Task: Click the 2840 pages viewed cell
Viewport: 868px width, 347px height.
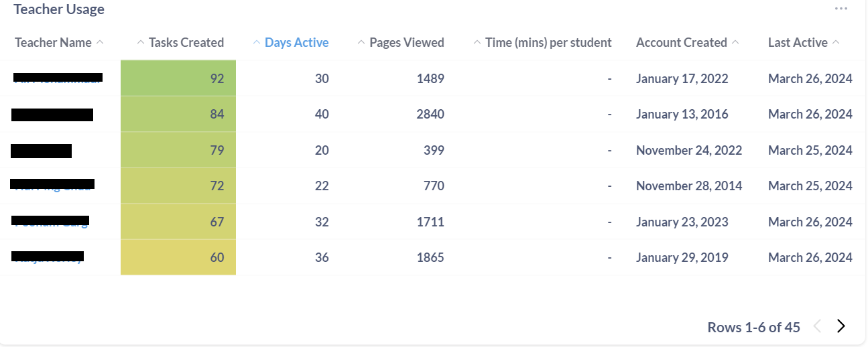Action: click(430, 114)
